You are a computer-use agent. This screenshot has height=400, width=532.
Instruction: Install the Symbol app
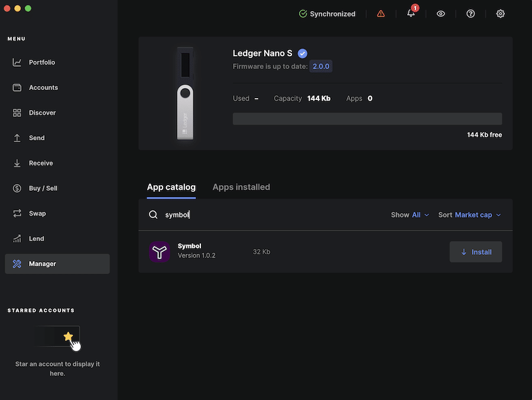(476, 252)
